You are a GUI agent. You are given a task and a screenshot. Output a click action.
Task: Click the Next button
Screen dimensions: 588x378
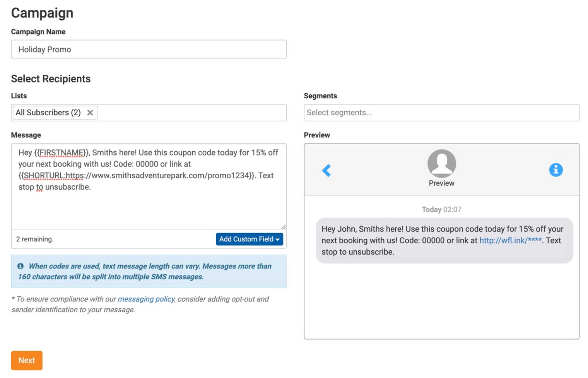[x=27, y=360]
